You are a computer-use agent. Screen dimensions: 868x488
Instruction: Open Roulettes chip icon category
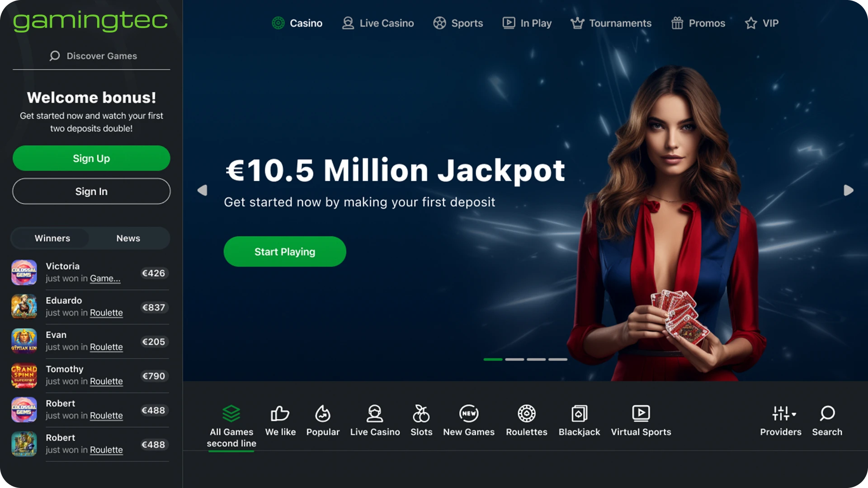pos(527,413)
